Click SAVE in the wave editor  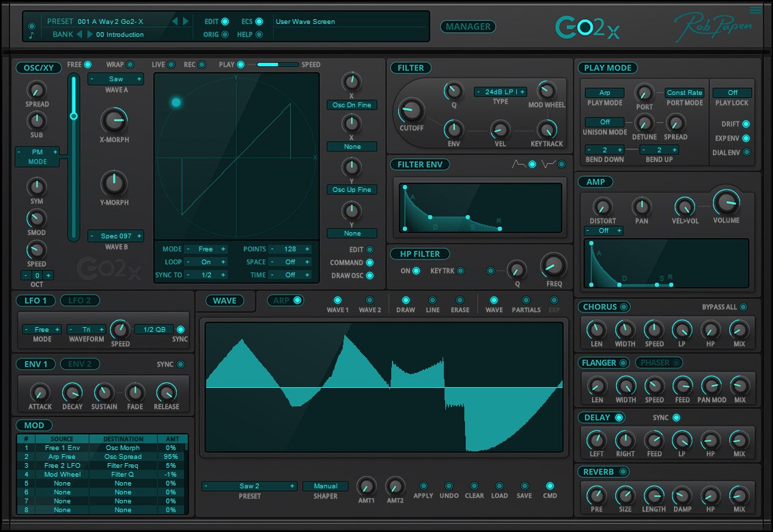tap(524, 486)
